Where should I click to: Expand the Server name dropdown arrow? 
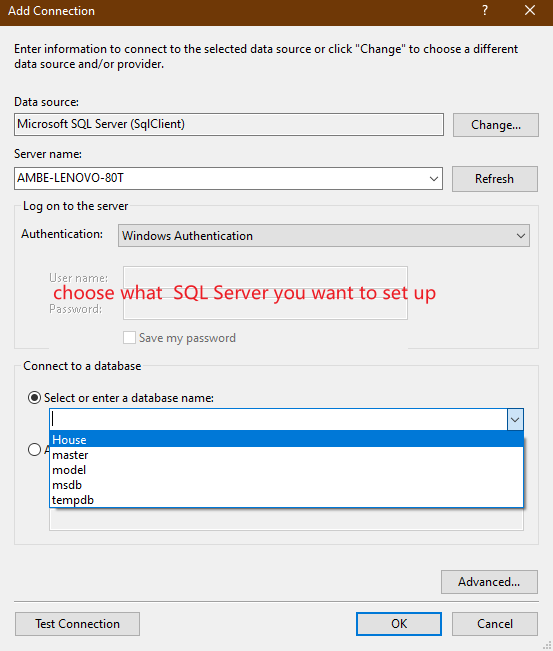tap(434, 179)
